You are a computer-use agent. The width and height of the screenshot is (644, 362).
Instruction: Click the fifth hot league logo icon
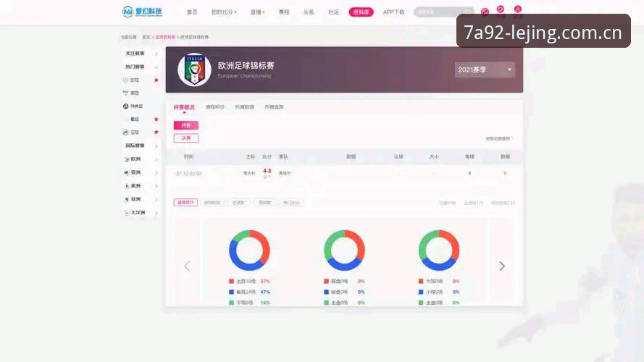click(x=125, y=132)
